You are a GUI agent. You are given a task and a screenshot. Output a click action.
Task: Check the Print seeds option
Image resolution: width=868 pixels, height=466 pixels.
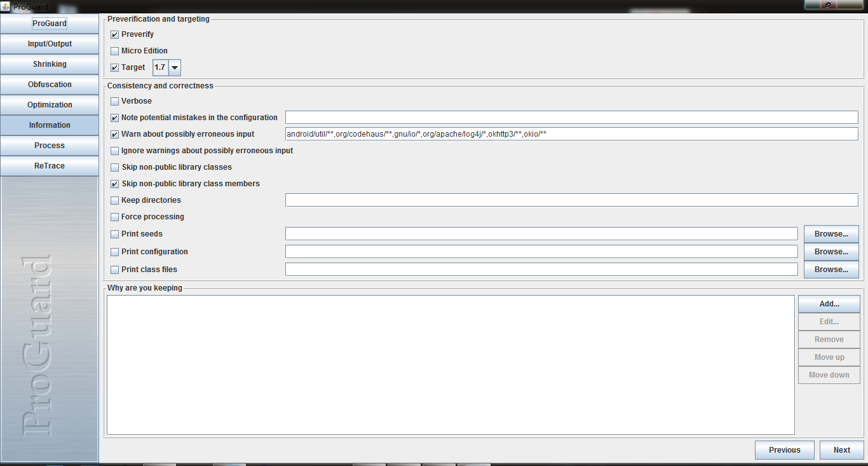pos(114,234)
